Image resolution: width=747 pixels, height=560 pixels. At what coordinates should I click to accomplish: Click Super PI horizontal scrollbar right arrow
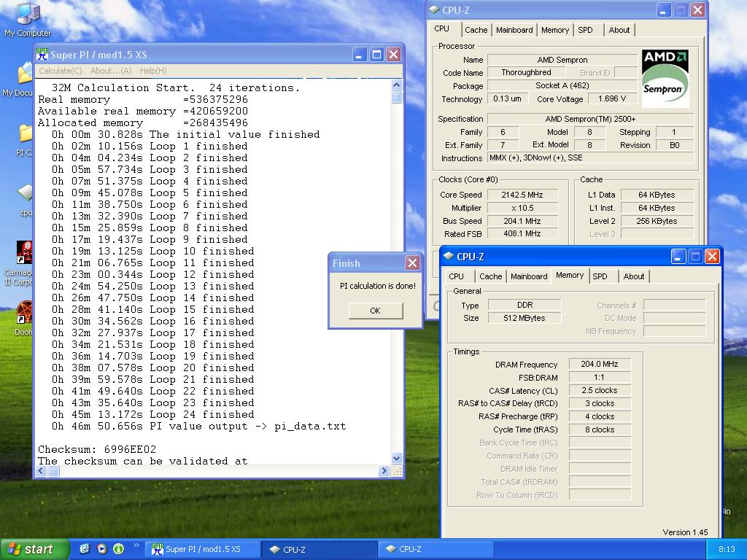click(384, 471)
